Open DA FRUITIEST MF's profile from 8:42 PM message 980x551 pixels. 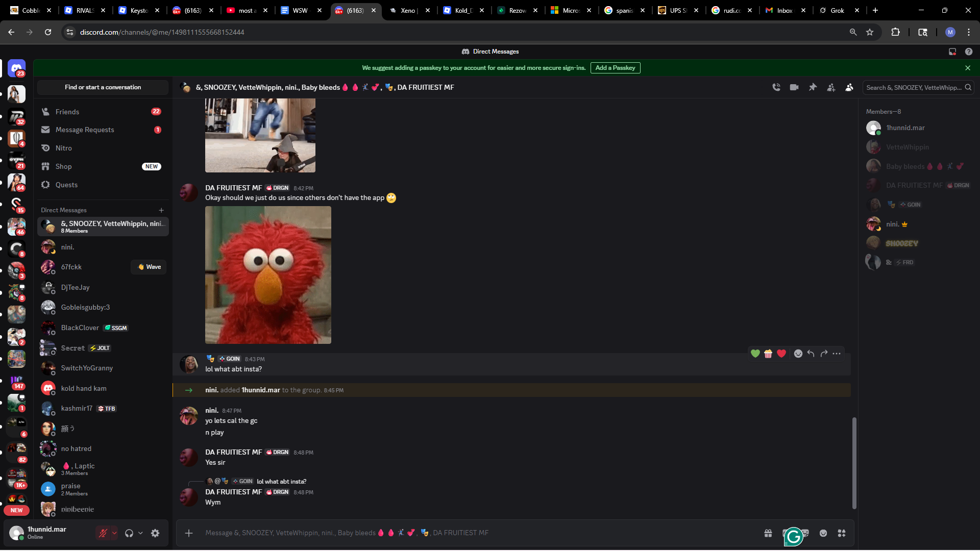(x=233, y=188)
